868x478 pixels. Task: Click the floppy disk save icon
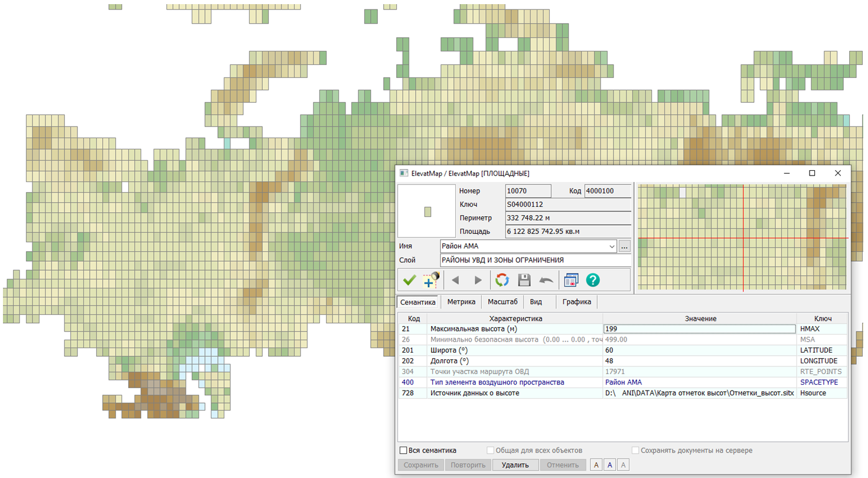tap(524, 280)
